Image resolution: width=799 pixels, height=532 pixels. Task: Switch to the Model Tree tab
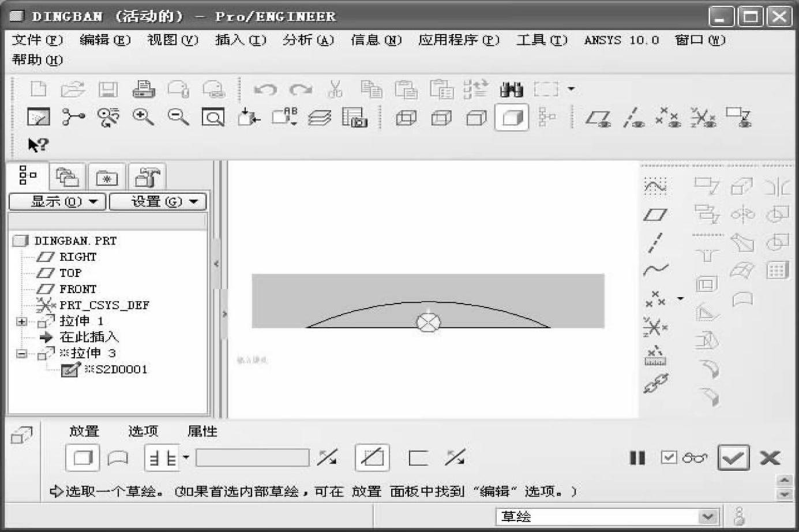point(27,175)
